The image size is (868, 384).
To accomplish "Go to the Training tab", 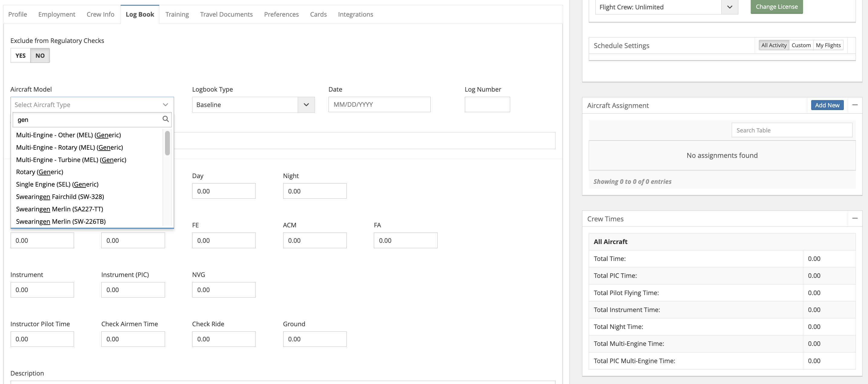I will [x=177, y=14].
